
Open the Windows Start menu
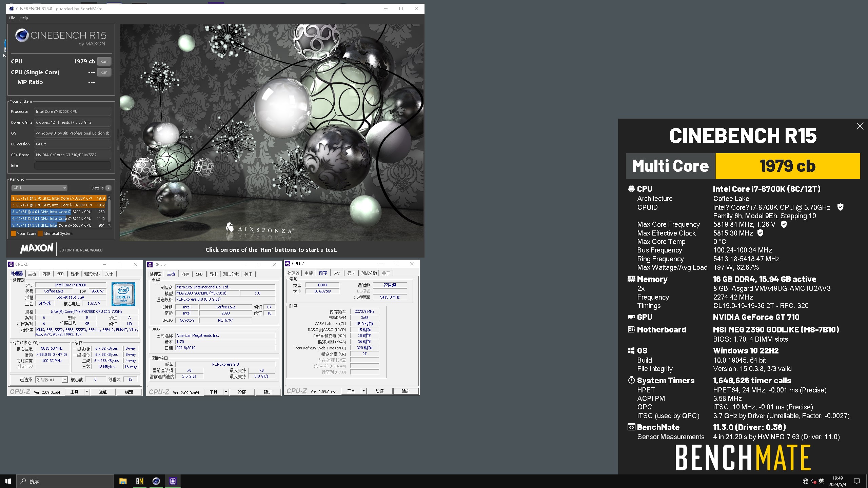point(8,481)
